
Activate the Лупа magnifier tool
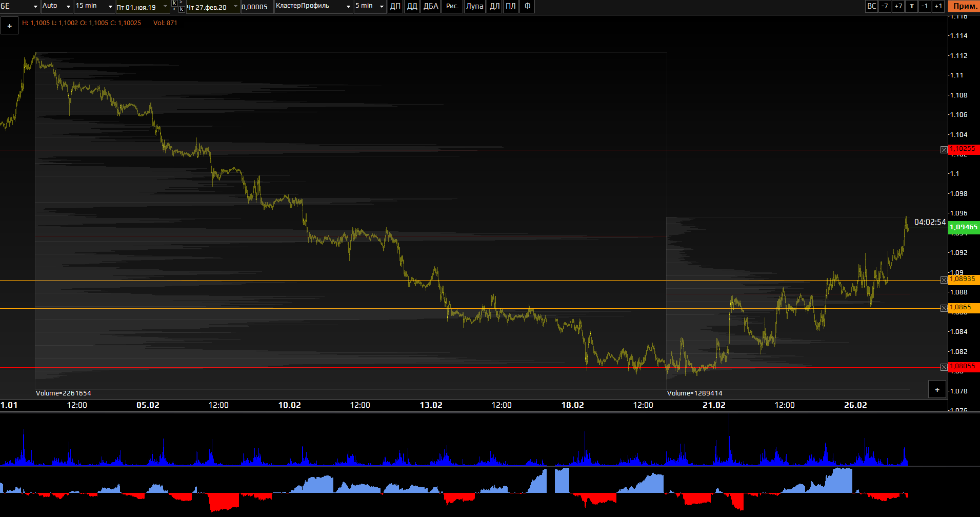474,6
